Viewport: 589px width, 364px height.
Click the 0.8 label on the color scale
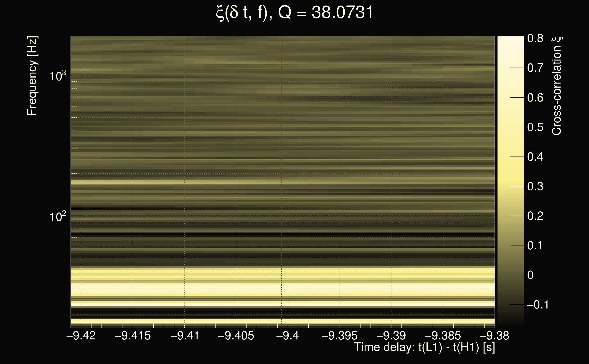pyautogui.click(x=535, y=38)
